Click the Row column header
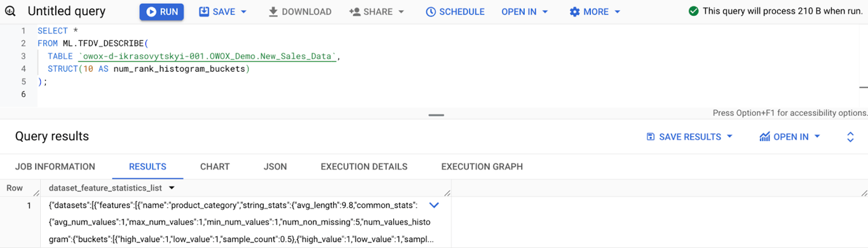This screenshot has height=248, width=868. 15,188
